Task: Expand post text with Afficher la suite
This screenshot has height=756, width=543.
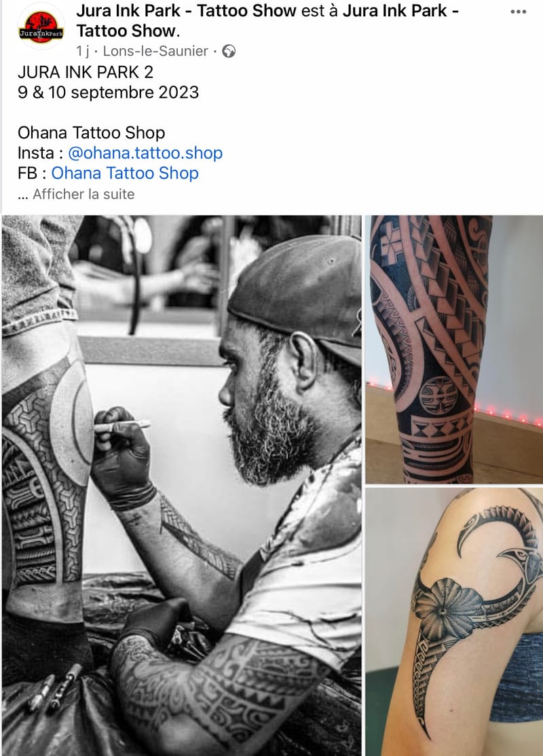Action: pyautogui.click(x=83, y=194)
